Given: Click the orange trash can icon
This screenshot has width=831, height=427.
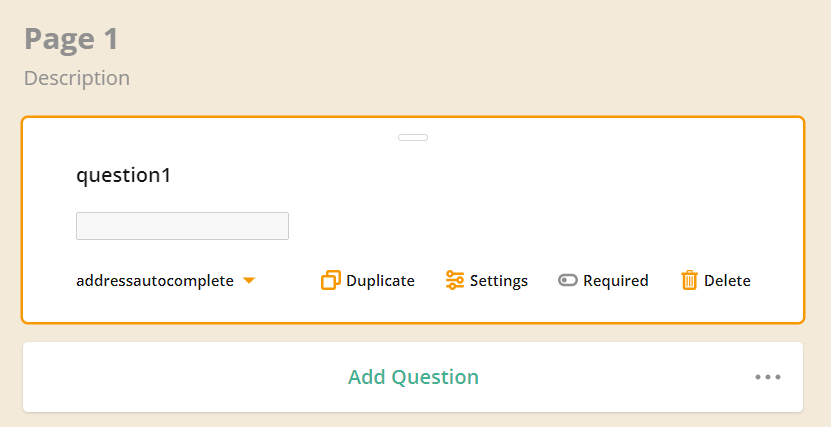Looking at the screenshot, I should tap(689, 280).
